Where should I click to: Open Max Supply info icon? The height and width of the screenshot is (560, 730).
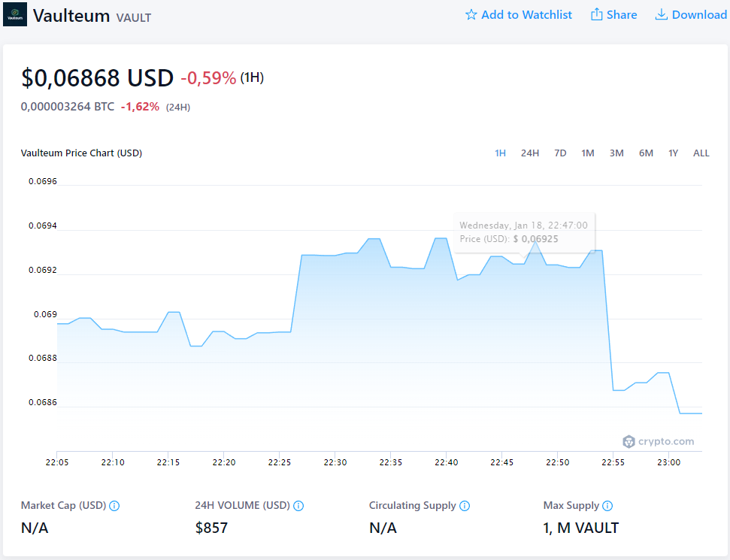click(x=607, y=506)
